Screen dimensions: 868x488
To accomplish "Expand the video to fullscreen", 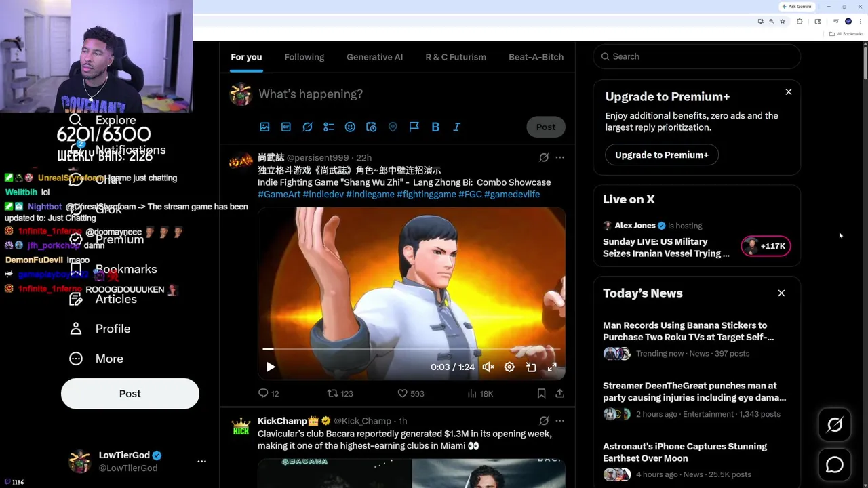I will (552, 367).
